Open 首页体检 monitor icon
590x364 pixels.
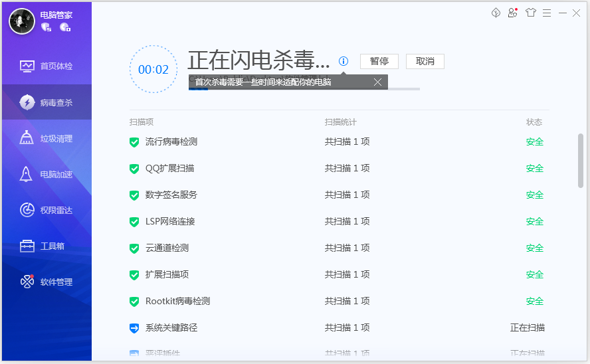pos(27,66)
